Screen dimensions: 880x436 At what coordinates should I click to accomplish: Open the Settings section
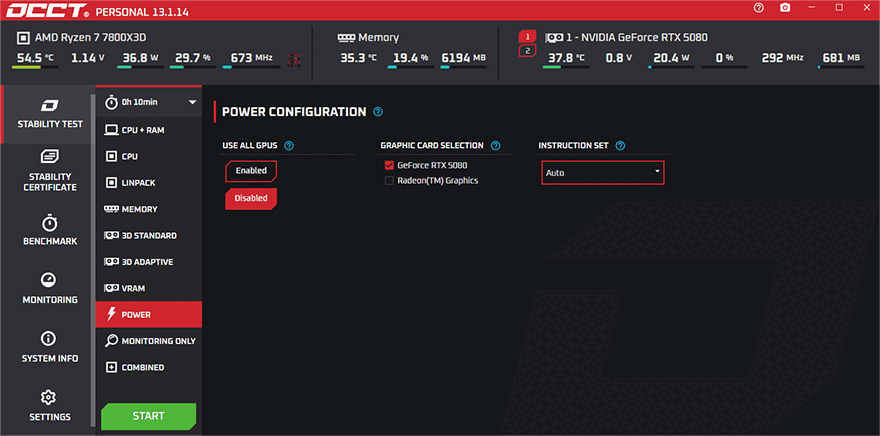[x=49, y=406]
